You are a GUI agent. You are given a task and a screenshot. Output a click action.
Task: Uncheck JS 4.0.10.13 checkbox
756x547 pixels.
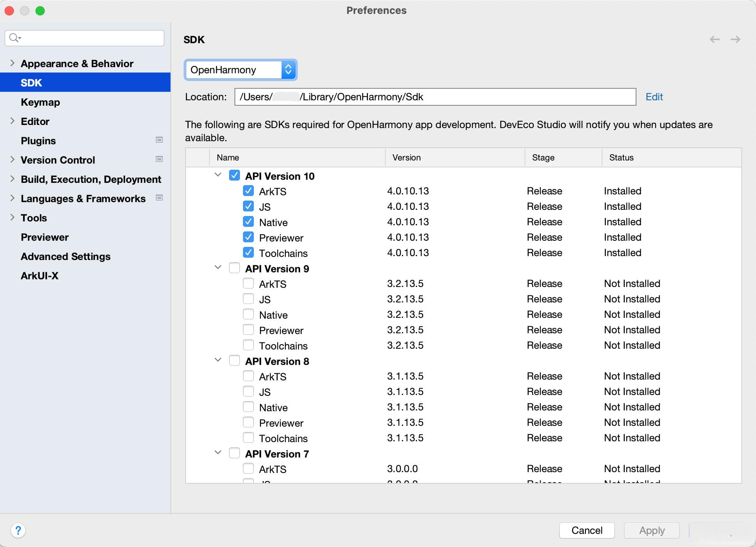(x=248, y=206)
